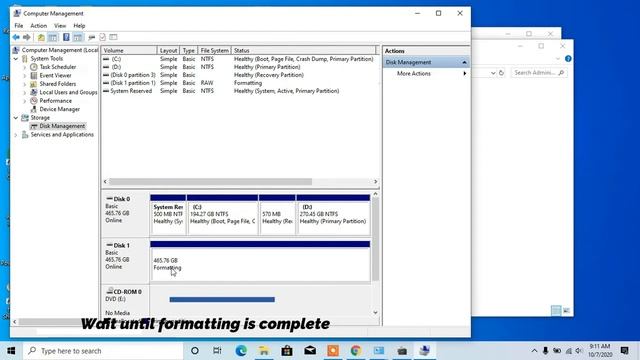Click Search Admin box in background window
The width and height of the screenshot is (640, 360).
point(539,73)
